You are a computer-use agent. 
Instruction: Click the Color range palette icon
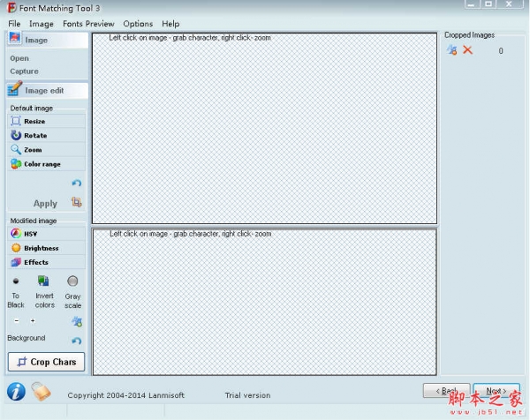[x=16, y=164]
